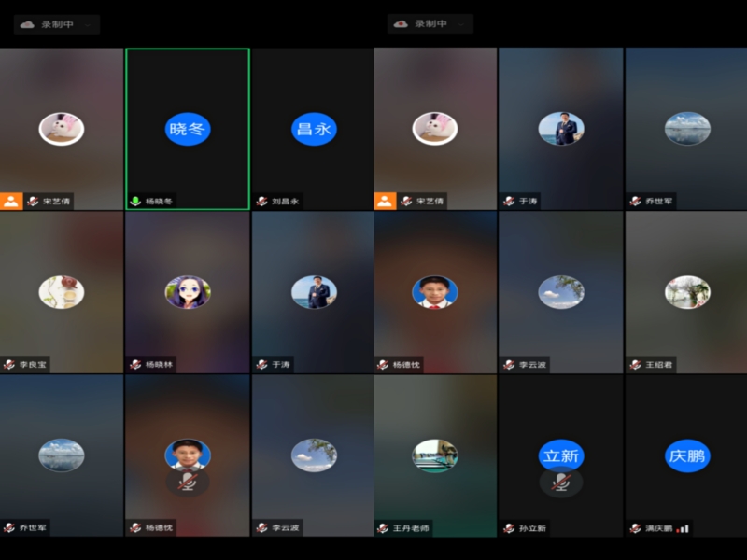Viewport: 747px width, 560px height.
Task: Click the green microphone icon beside 杨晓冬
Action: [135, 201]
